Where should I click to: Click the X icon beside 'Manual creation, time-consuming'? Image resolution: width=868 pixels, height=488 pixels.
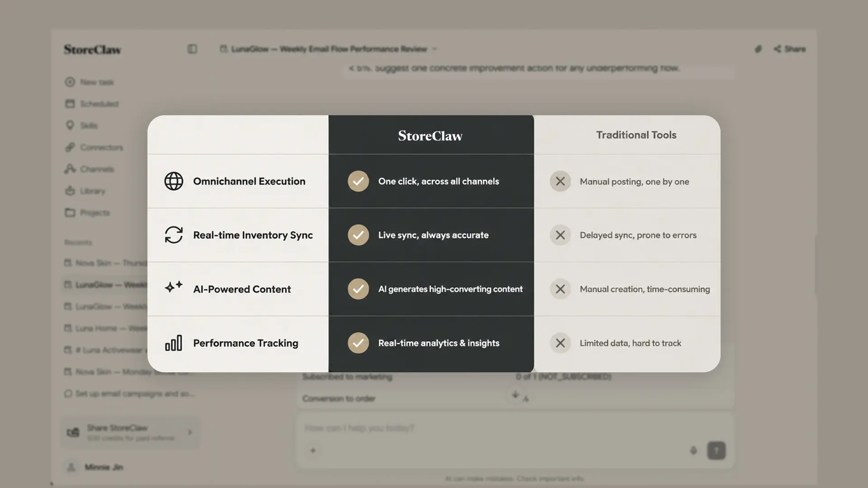(x=560, y=289)
